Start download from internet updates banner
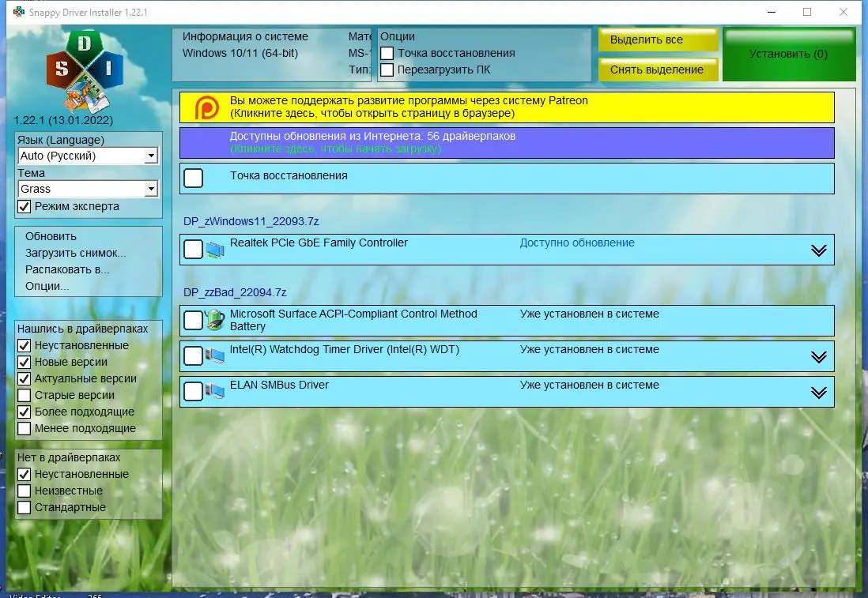Image resolution: width=868 pixels, height=598 pixels. click(507, 143)
